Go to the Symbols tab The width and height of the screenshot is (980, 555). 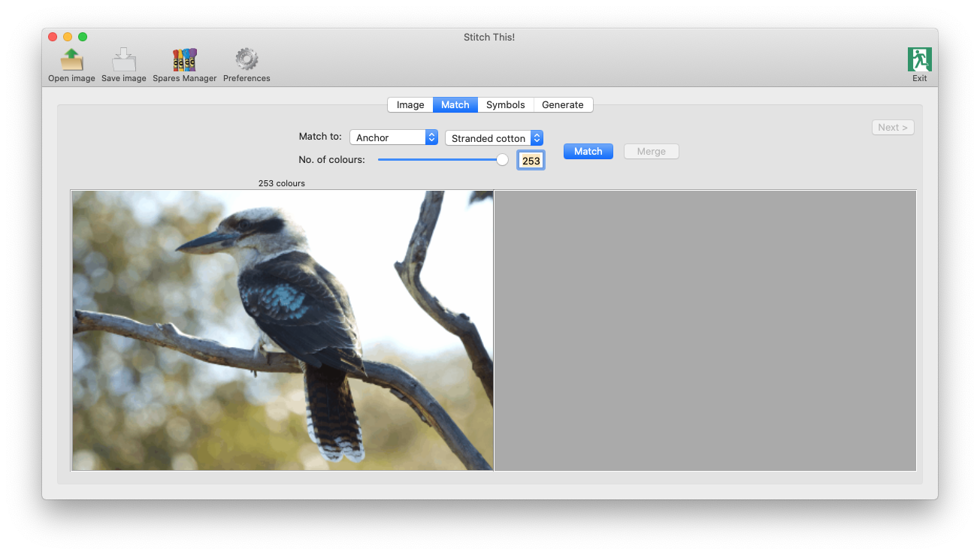(x=505, y=105)
